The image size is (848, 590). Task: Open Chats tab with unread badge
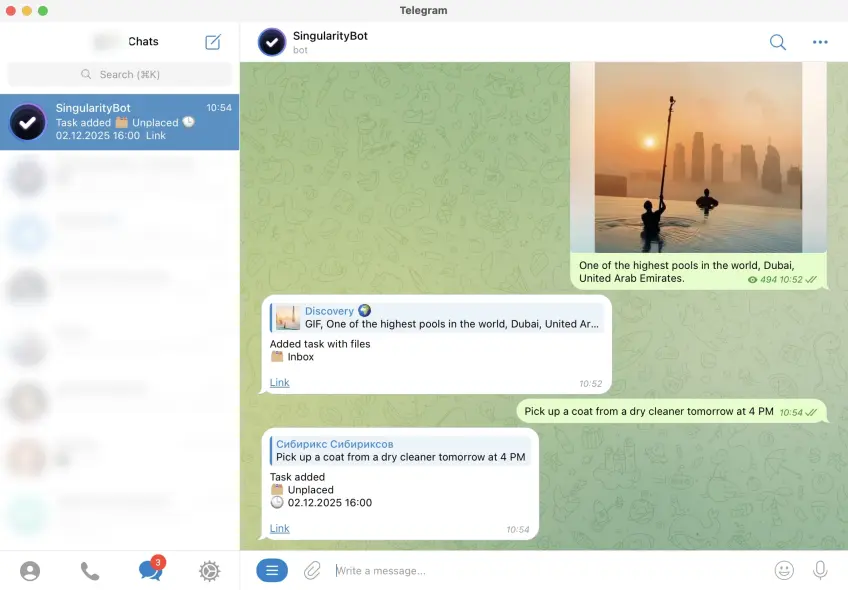pyautogui.click(x=150, y=570)
